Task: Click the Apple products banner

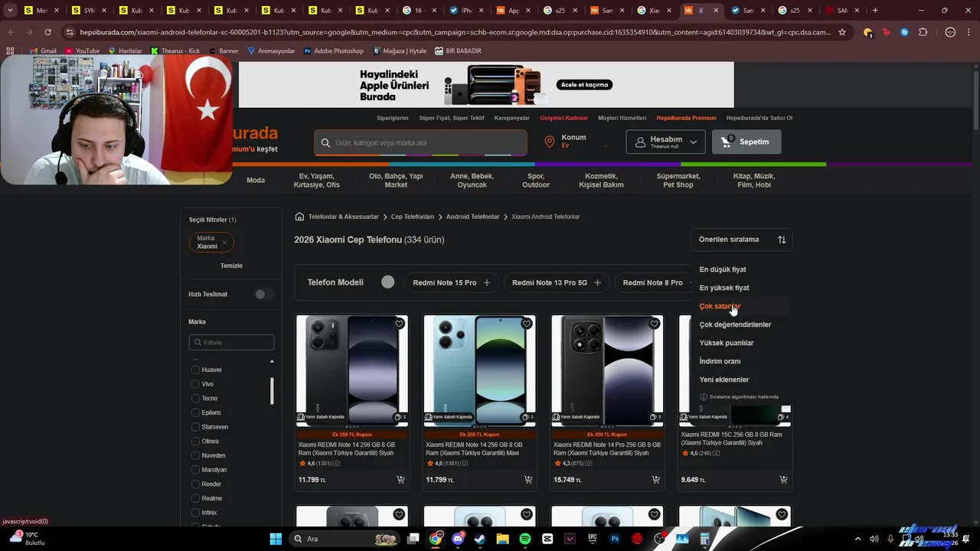Action: tap(486, 85)
